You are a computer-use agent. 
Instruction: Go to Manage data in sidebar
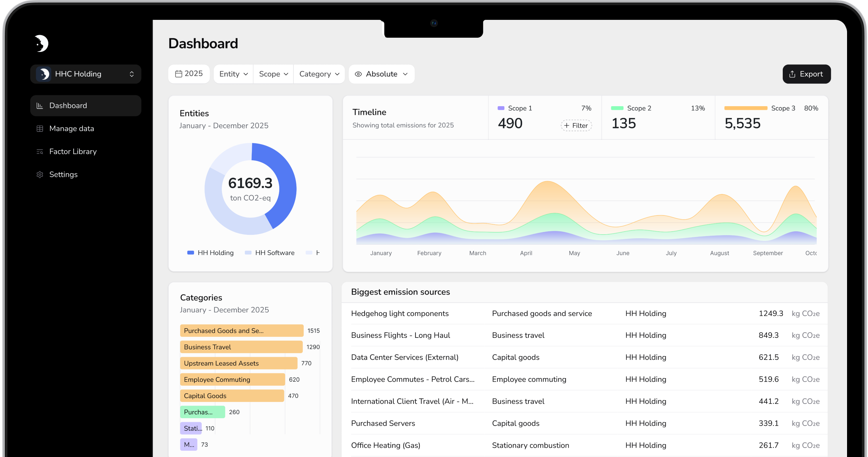pyautogui.click(x=71, y=129)
